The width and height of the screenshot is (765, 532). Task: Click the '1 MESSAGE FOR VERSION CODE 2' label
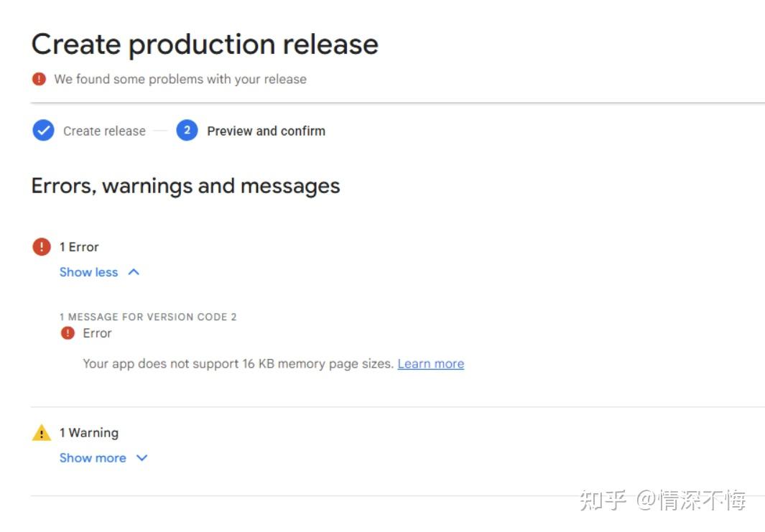148,317
